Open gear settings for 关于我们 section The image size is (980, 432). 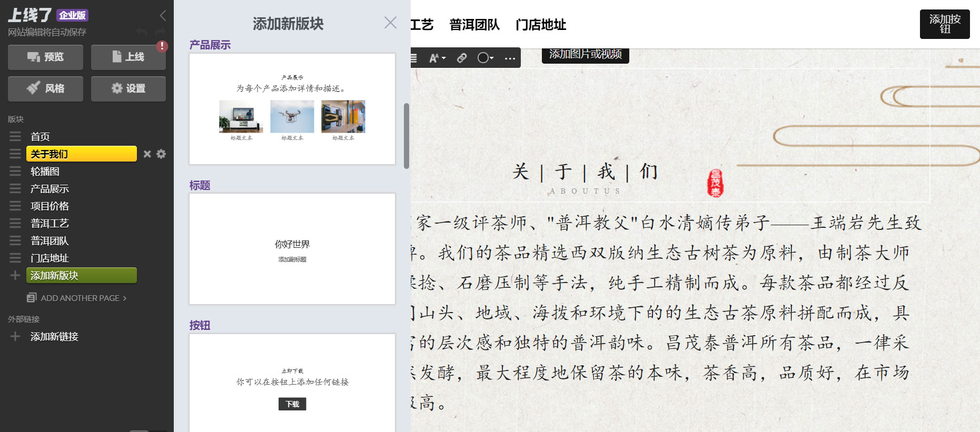[161, 154]
